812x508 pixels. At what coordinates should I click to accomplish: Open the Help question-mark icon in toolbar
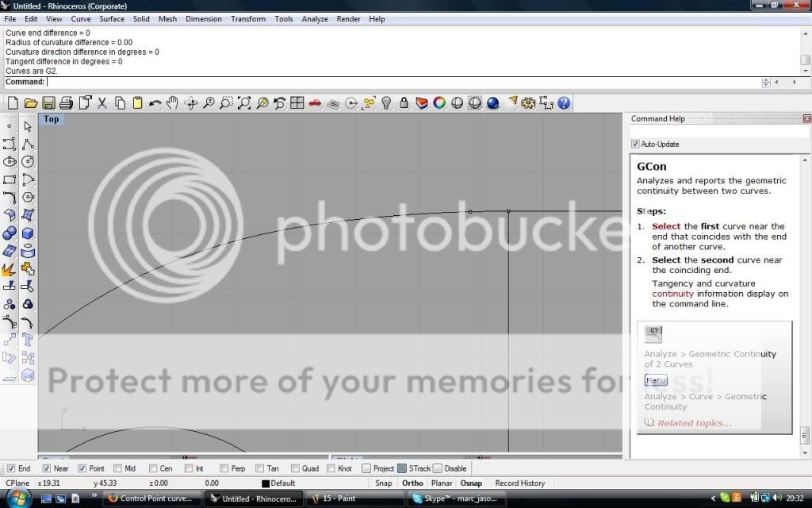pos(564,103)
